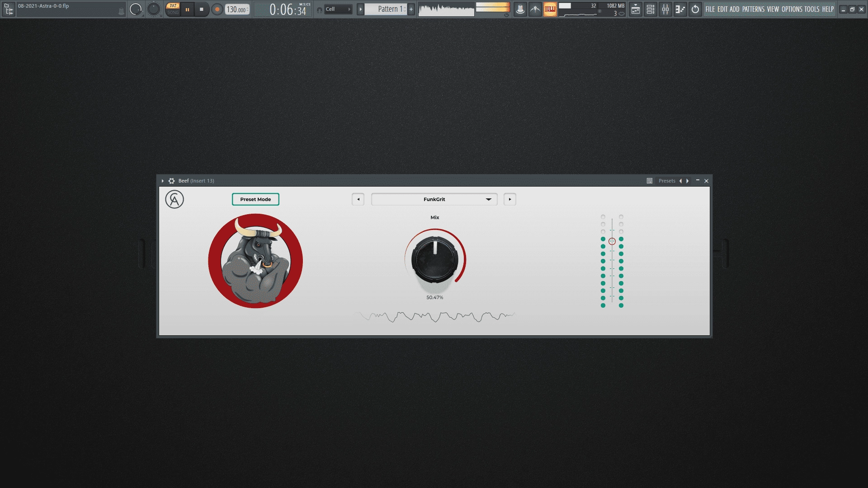868x488 pixels.
Task: Open the Cell snap dropdown
Action: (338, 9)
